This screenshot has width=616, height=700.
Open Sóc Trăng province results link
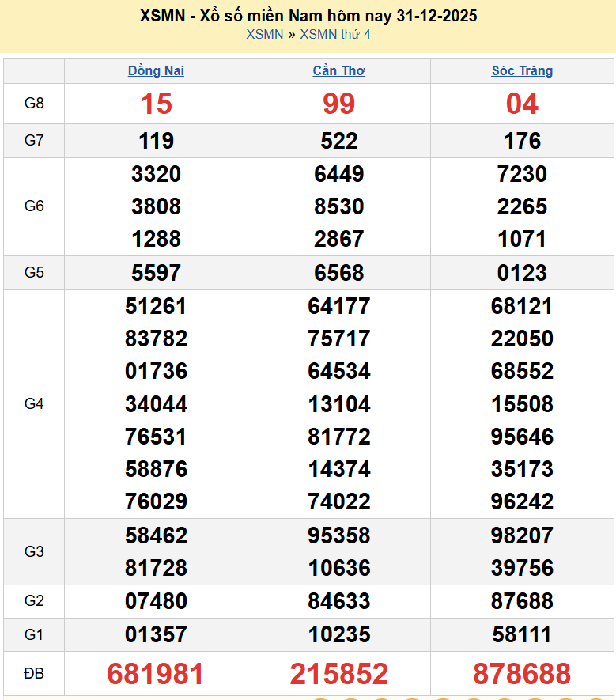point(522,71)
